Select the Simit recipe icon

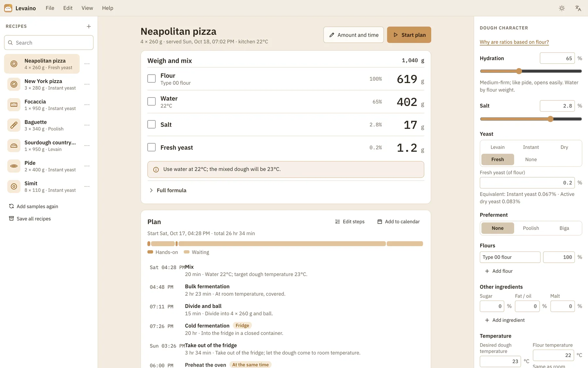pyautogui.click(x=14, y=186)
